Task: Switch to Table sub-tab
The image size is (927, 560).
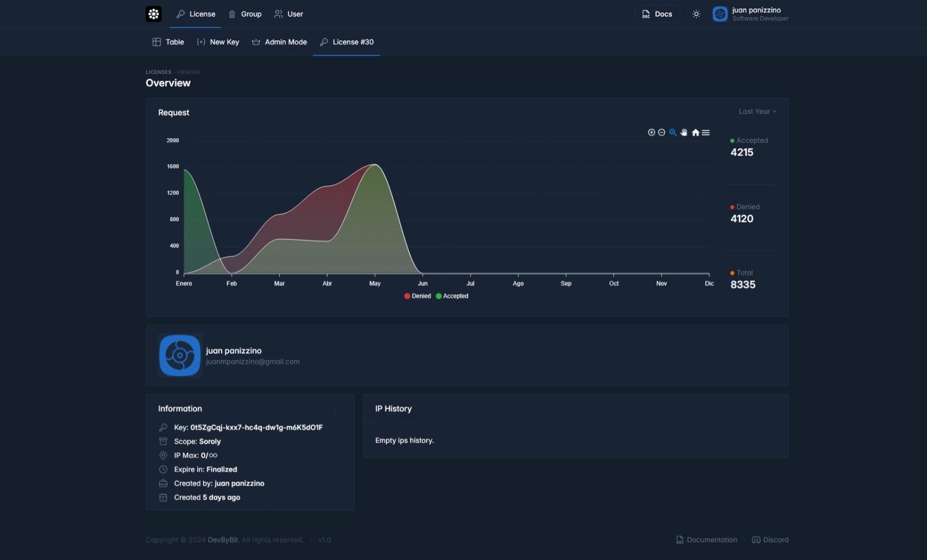Action: 168,42
